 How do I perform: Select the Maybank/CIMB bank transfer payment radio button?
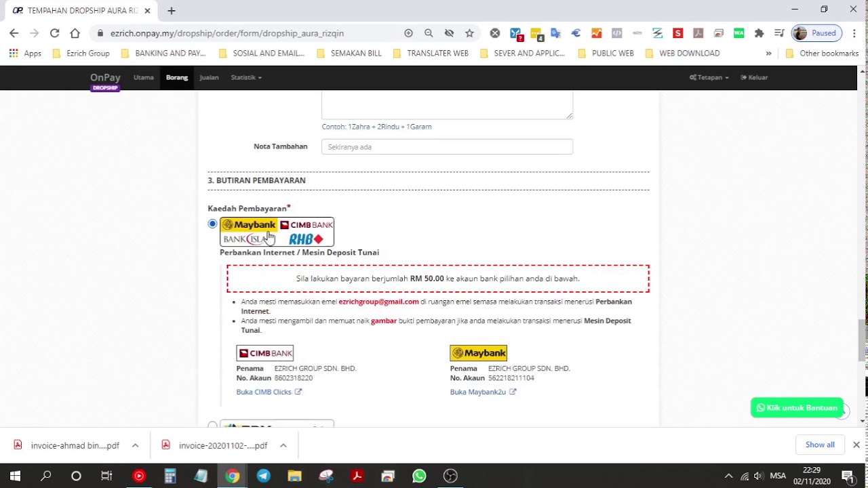pos(212,224)
